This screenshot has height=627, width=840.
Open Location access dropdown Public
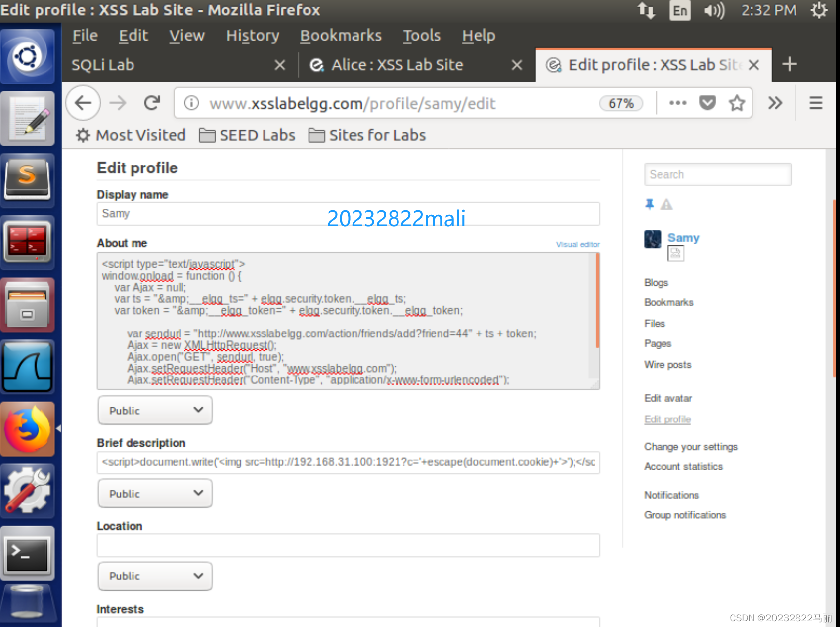click(155, 576)
